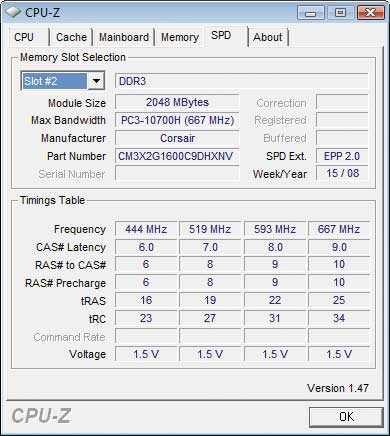
Task: Click the tRAS value 19 cell
Action: coord(210,300)
